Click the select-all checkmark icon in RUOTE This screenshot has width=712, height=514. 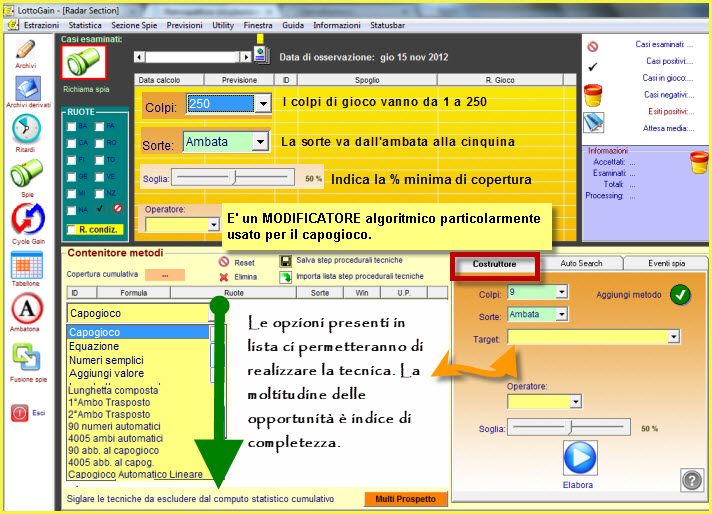point(100,208)
